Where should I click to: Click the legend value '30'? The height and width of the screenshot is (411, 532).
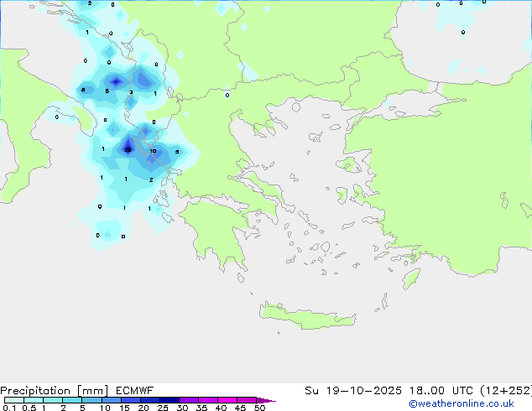(x=182, y=408)
